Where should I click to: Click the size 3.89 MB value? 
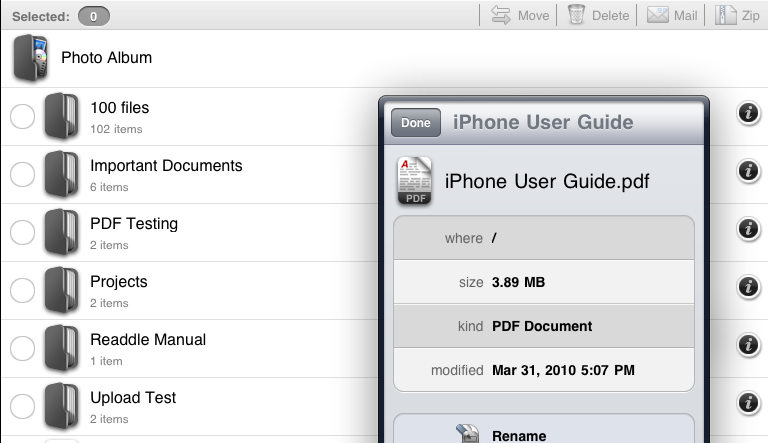[x=518, y=282]
